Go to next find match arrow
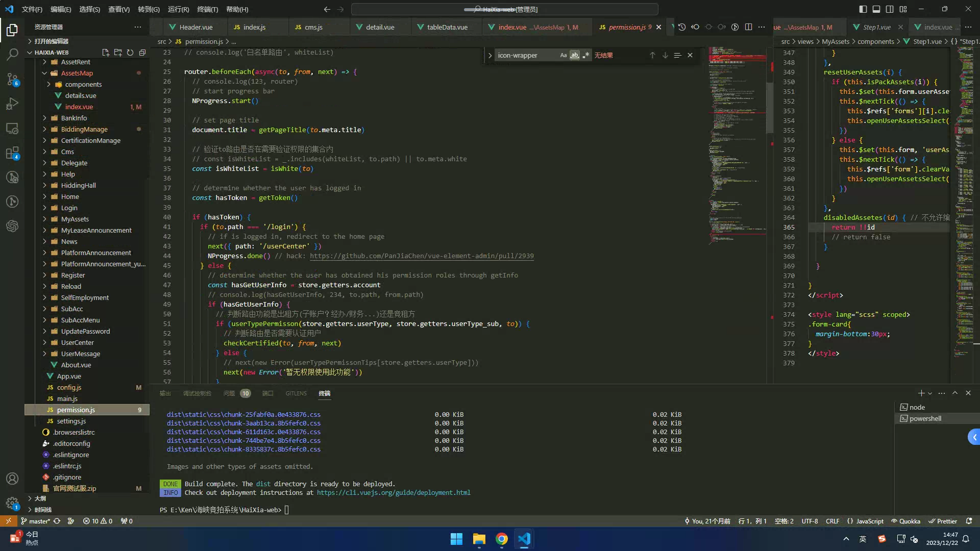This screenshot has height=551, width=980. 665,55
